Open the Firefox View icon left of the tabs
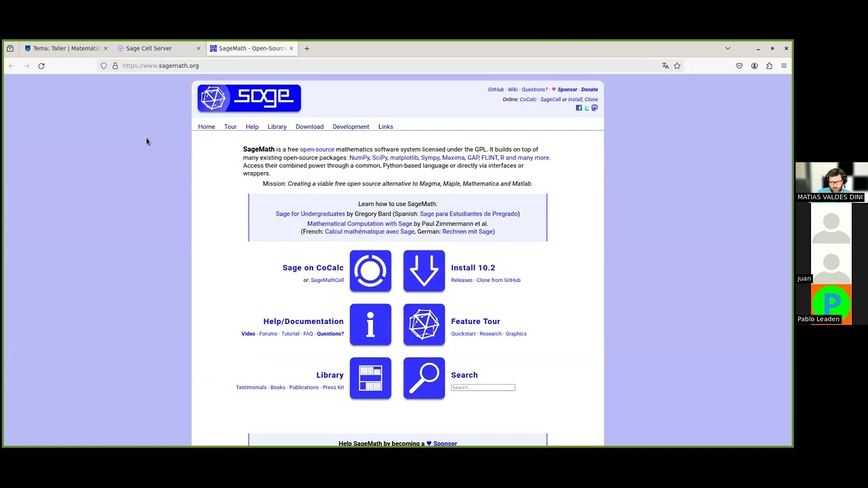 [x=10, y=48]
